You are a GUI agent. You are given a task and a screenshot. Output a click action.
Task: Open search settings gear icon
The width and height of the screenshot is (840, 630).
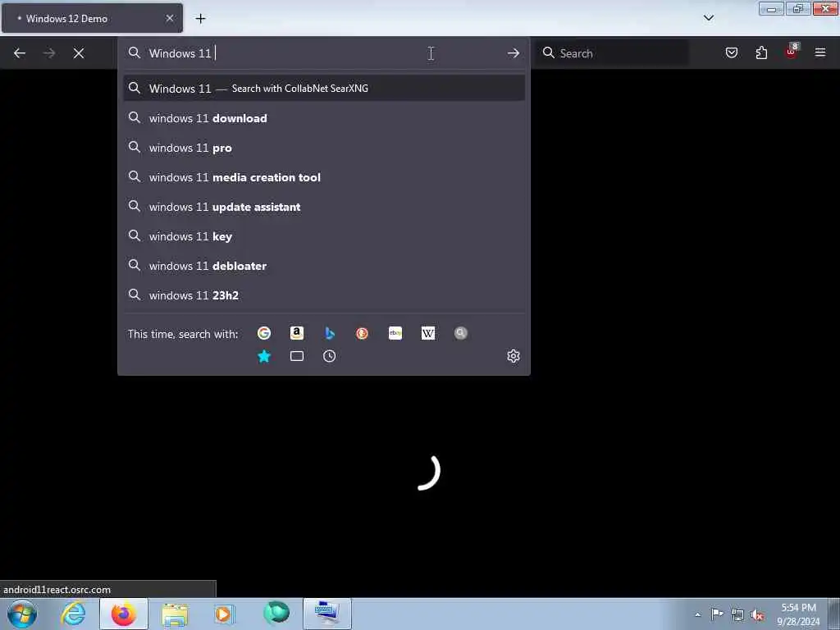514,356
